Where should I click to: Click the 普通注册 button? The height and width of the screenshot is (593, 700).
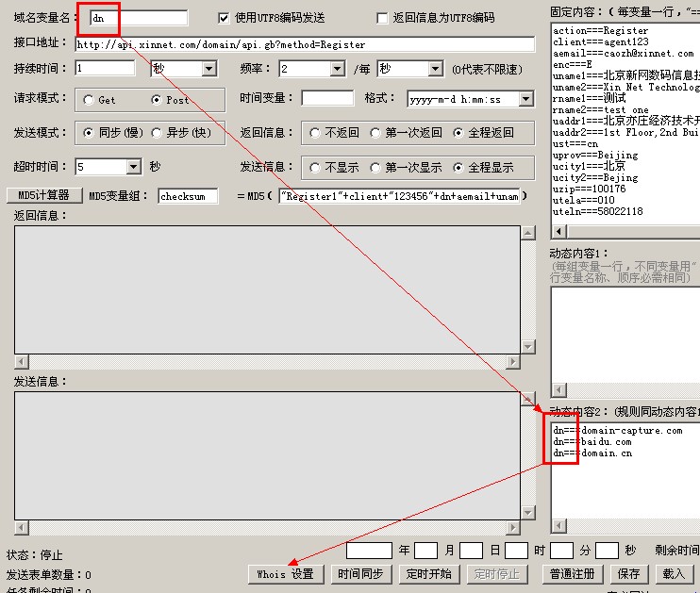(x=572, y=573)
